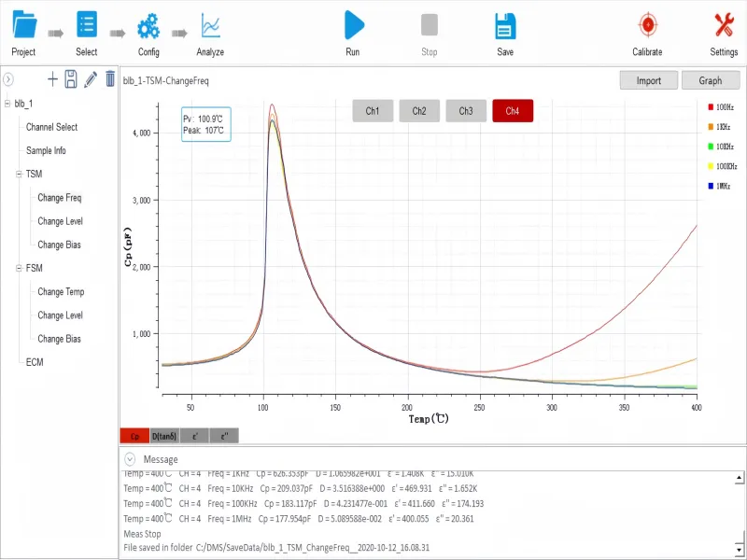This screenshot has height=560, width=747.
Task: Open the Calibrate target icon
Action: (647, 25)
